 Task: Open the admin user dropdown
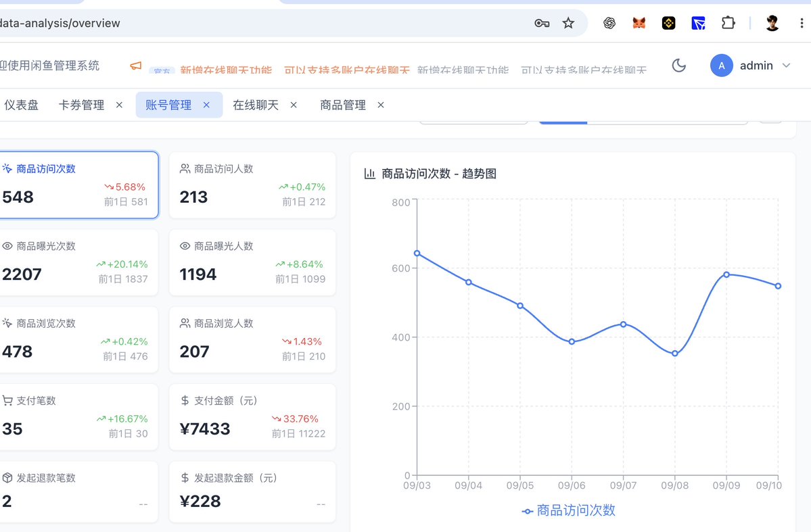pos(751,66)
